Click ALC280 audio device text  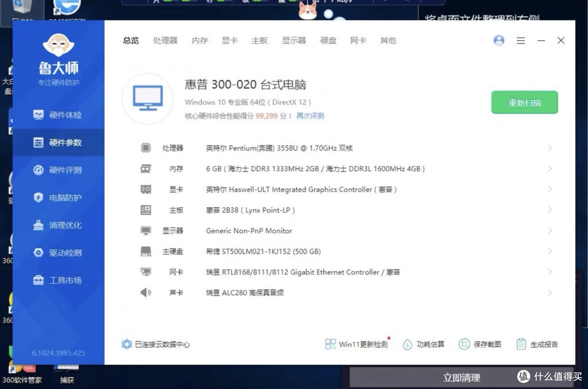245,293
